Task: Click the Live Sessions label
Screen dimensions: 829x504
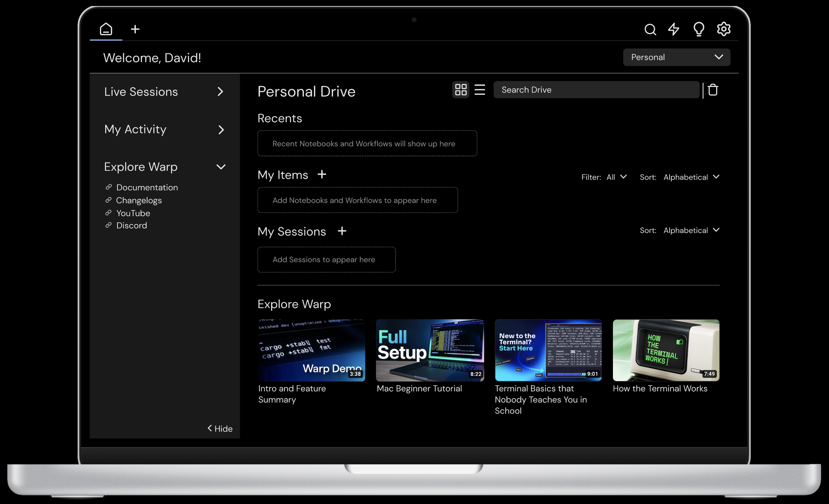Action: coord(141,92)
